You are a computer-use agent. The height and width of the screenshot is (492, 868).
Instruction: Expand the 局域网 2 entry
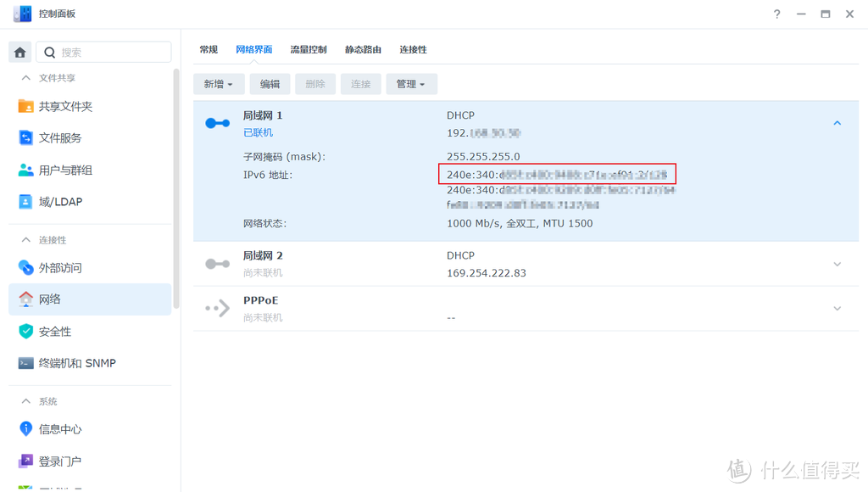837,263
